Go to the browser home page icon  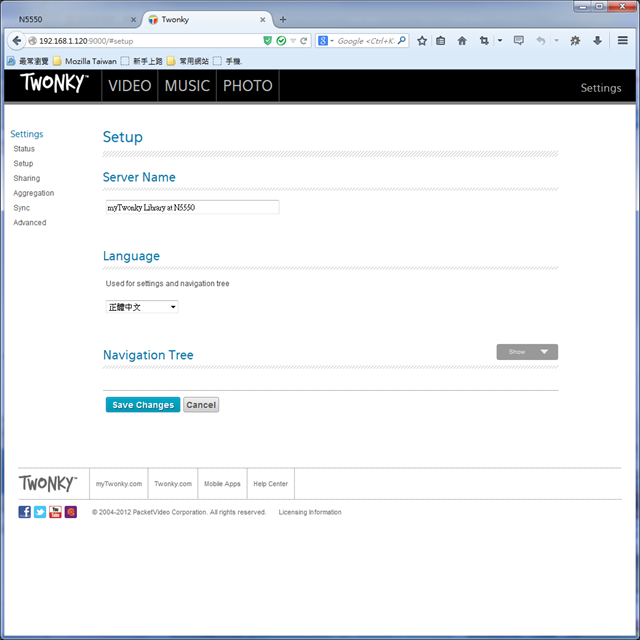(x=462, y=41)
